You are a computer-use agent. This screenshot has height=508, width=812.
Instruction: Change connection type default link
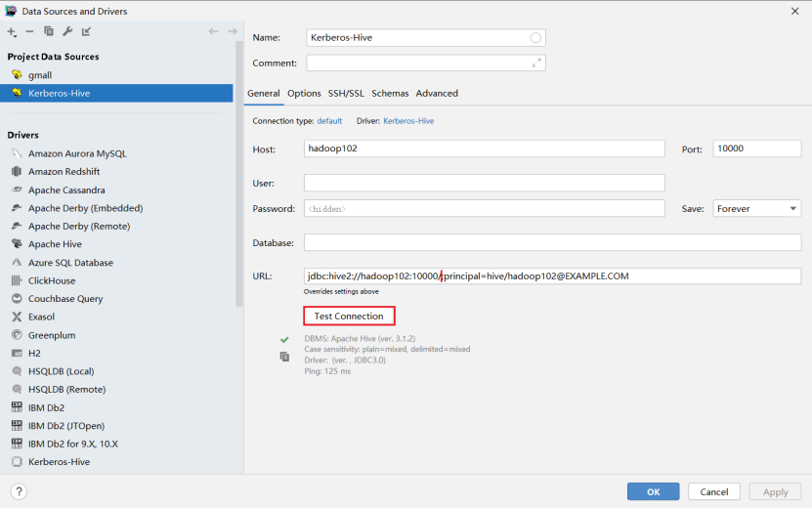[x=329, y=121]
